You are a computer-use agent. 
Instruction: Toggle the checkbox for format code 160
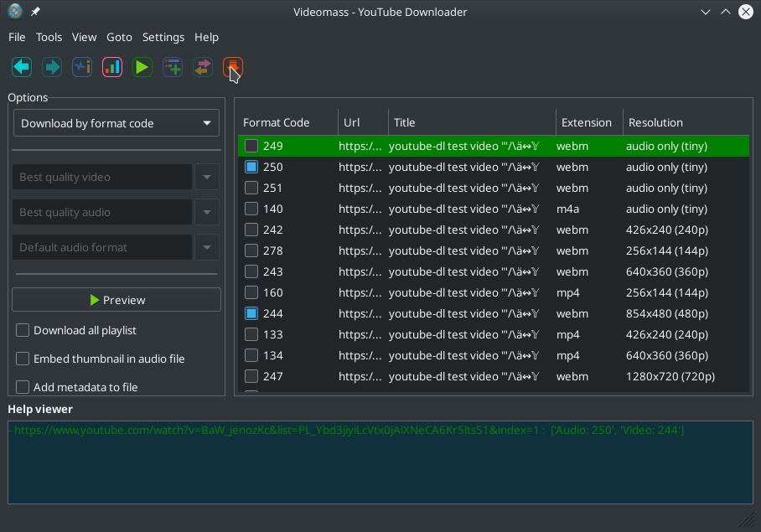point(251,292)
